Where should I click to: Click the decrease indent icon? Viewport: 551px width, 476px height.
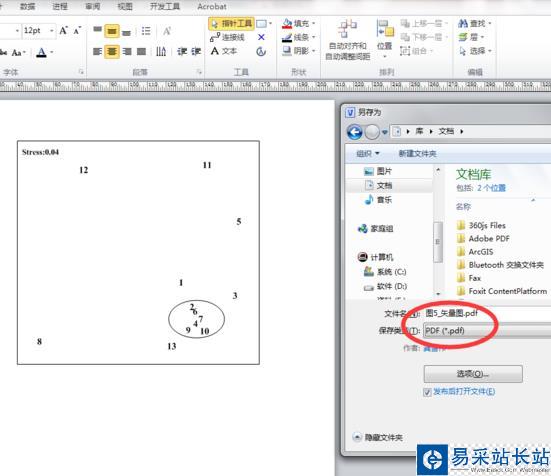pos(182,52)
